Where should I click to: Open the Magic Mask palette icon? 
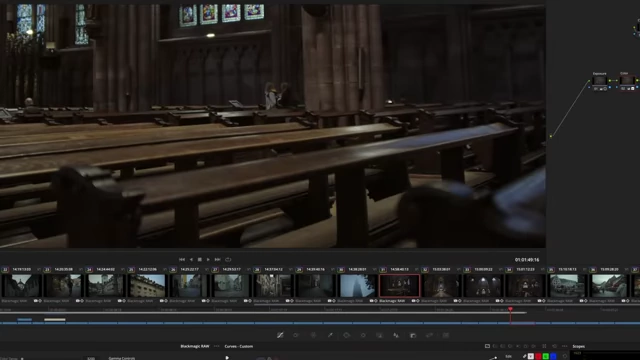coord(380,335)
